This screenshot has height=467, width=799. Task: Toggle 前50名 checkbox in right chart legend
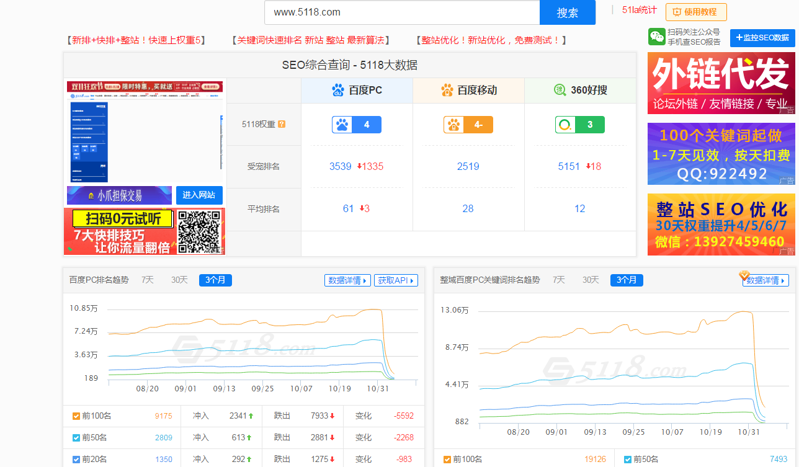coord(628,459)
